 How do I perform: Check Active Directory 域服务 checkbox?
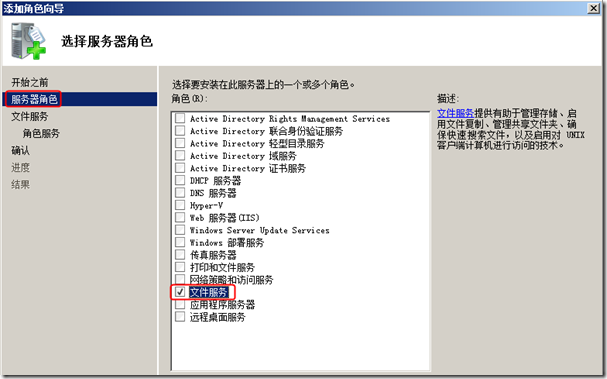[180, 155]
